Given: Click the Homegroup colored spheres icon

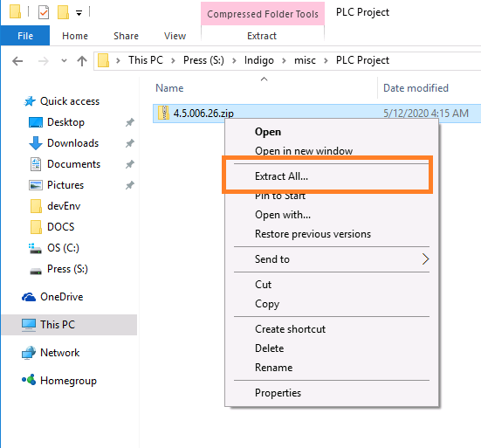Looking at the screenshot, I should 29,380.
